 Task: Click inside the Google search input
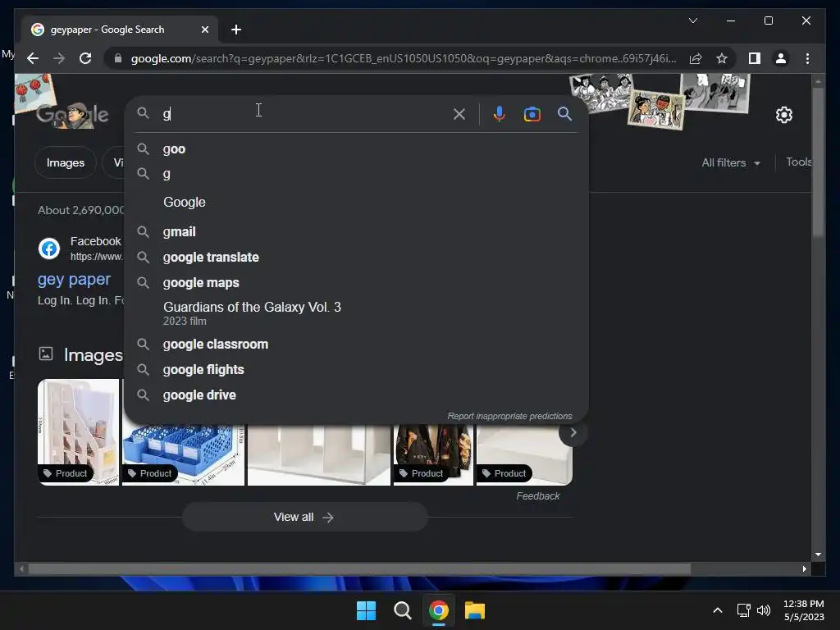305,113
